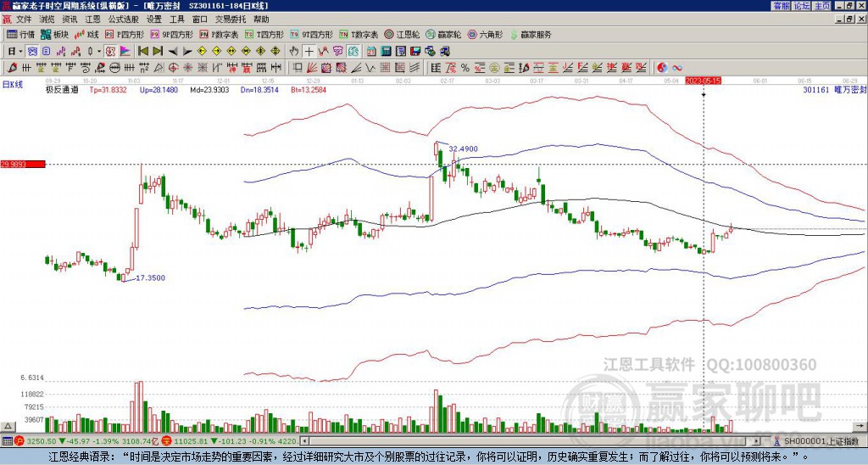Open the 9T四方形 tool
This screenshot has width=868, height=465.
click(x=312, y=34)
